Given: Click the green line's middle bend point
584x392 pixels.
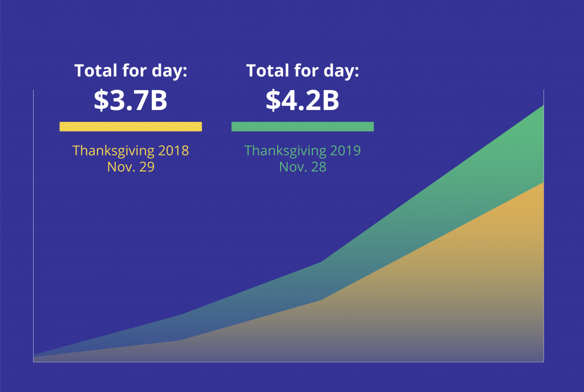Looking at the screenshot, I should click(321, 262).
